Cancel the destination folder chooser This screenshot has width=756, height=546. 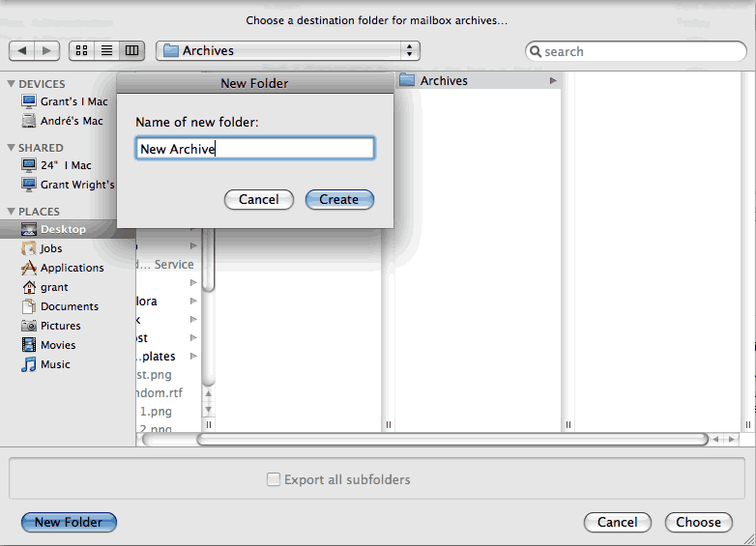[618, 523]
